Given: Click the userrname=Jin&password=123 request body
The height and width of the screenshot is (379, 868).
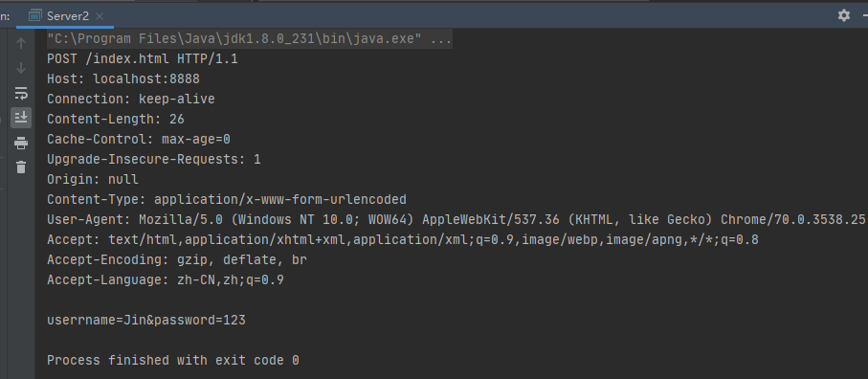Looking at the screenshot, I should (x=146, y=321).
